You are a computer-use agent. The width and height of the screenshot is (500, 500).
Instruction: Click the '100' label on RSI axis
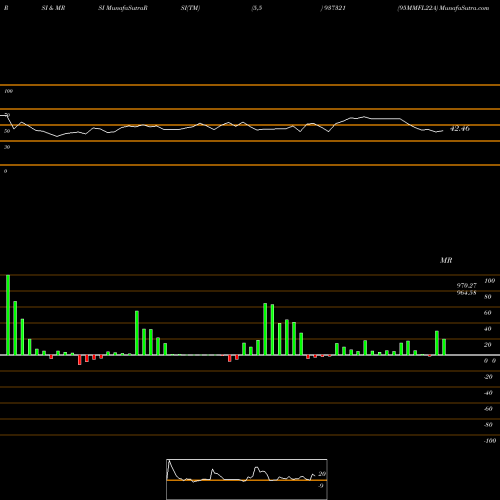[x=9, y=91]
